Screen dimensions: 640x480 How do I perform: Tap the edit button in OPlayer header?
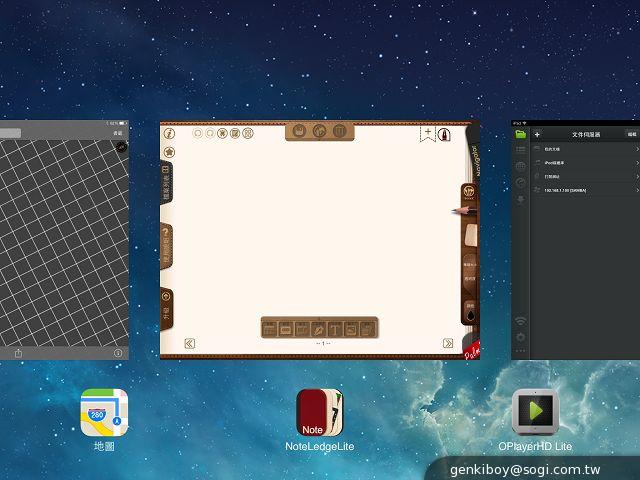(x=632, y=134)
